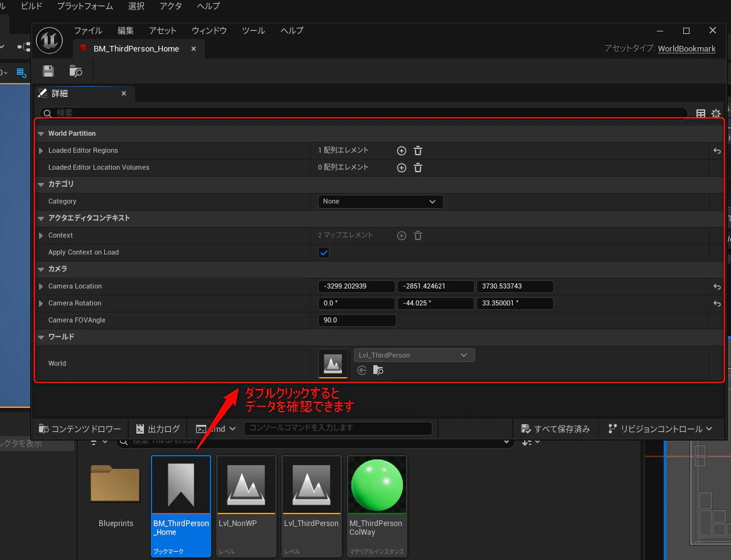731x560 pixels.
Task: Open details panel settings gear
Action: point(716,113)
